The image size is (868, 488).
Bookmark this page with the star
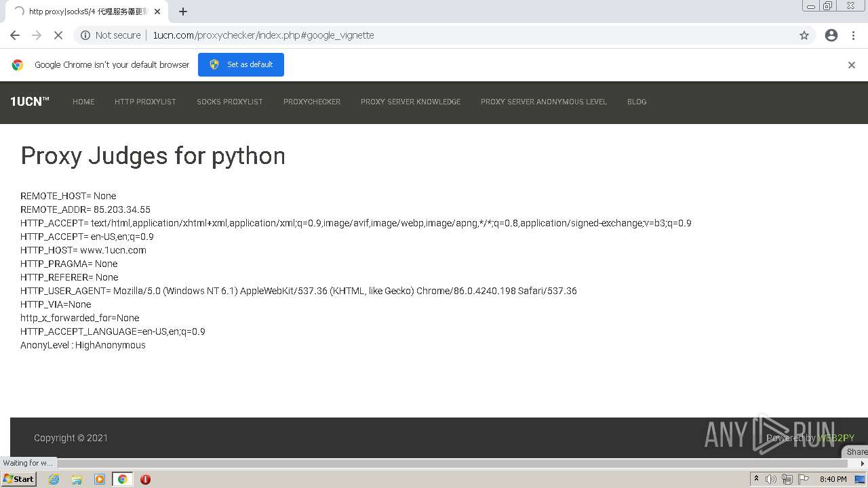[x=804, y=35]
